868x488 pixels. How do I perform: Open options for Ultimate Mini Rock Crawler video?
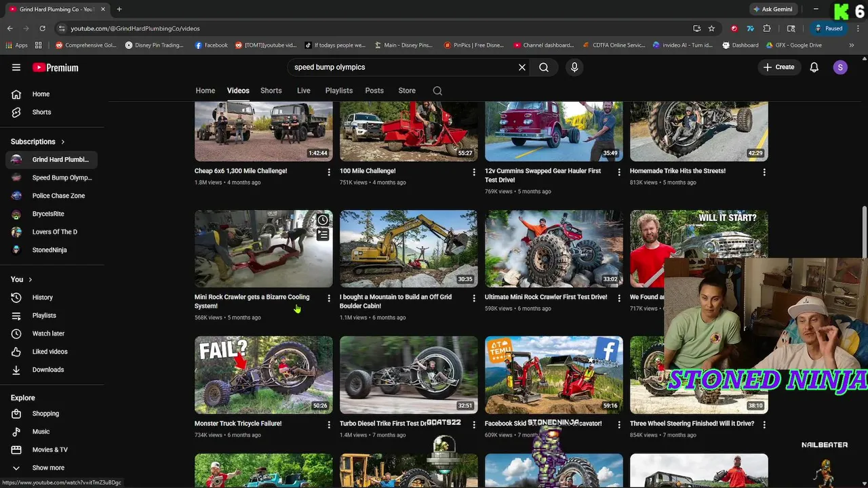619,298
